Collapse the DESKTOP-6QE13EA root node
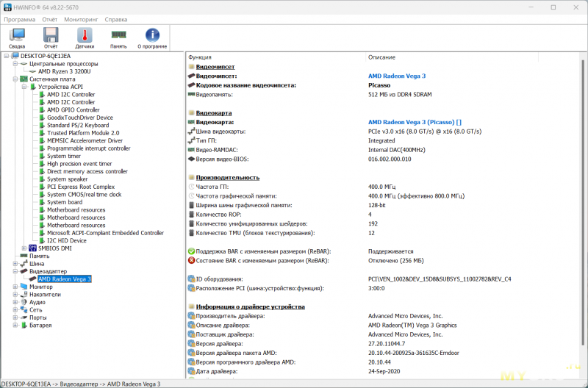This screenshot has width=588, height=388. pos(7,56)
